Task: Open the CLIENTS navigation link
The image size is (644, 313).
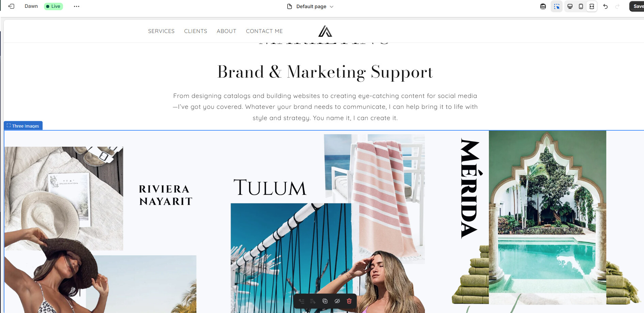Action: [x=196, y=31]
